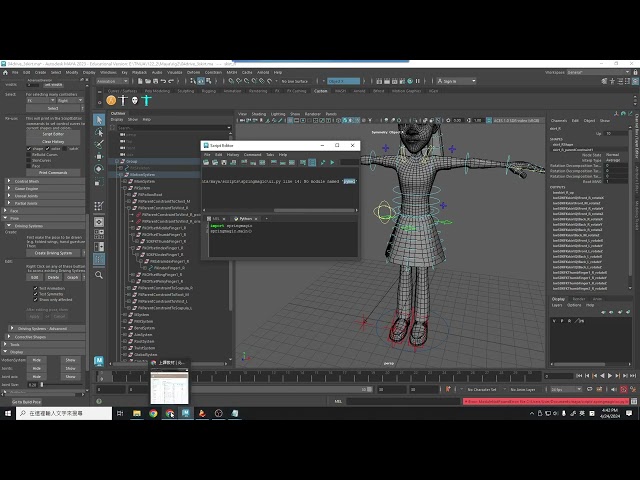Open the Shading menu of the viewport
This screenshot has height=480, width=640.
[258, 114]
